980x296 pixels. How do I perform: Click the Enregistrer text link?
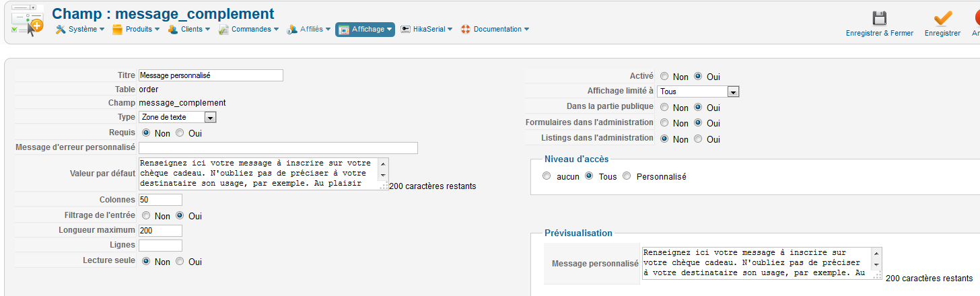[942, 33]
